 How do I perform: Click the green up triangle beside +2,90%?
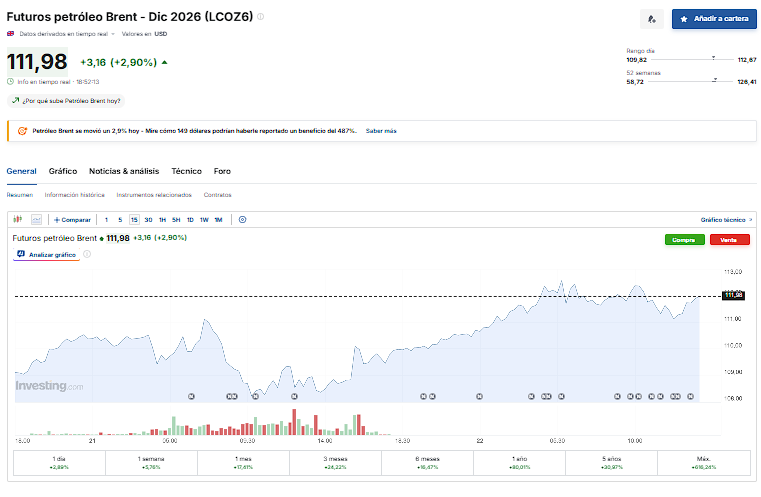click(x=165, y=62)
